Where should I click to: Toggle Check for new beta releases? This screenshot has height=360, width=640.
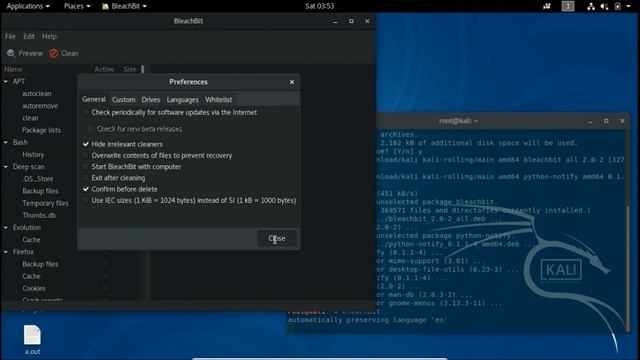90,129
